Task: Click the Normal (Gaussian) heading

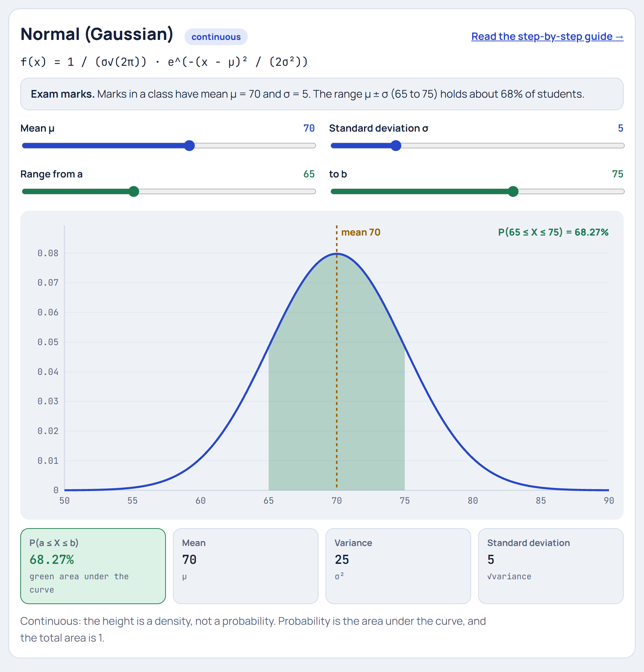Action: (97, 34)
